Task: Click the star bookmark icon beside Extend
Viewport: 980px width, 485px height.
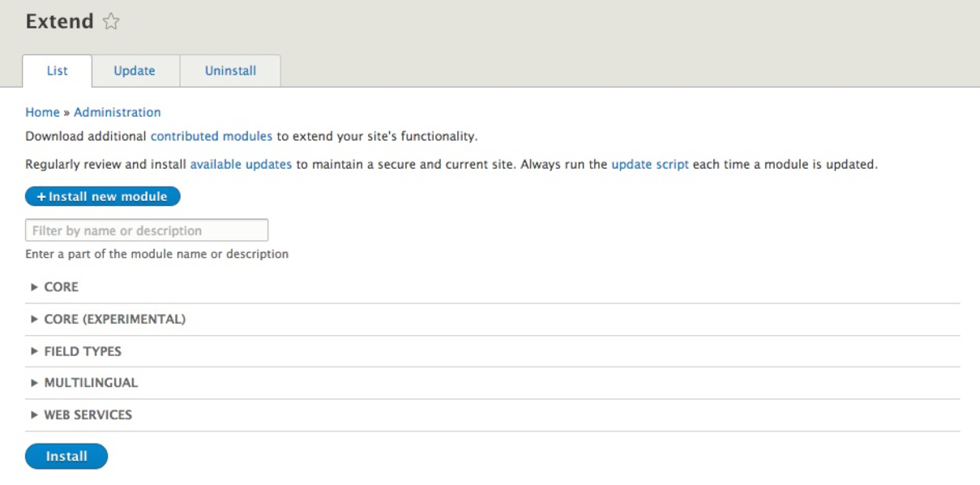Action: point(111,23)
